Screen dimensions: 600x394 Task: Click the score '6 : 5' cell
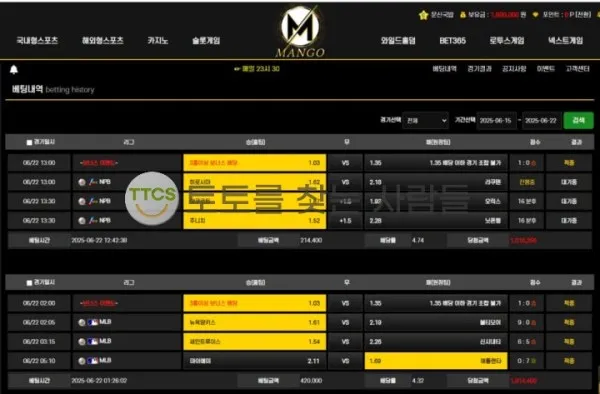point(527,342)
